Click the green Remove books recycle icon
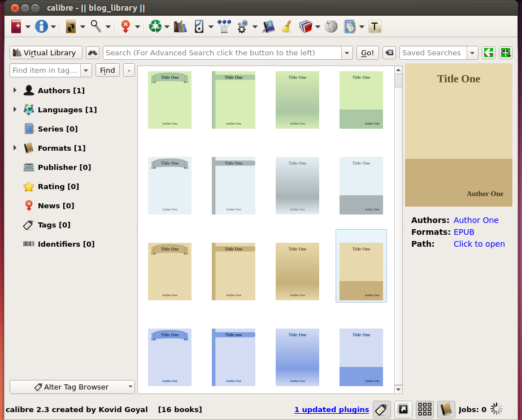Image resolution: width=522 pixels, height=420 pixels. click(155, 27)
